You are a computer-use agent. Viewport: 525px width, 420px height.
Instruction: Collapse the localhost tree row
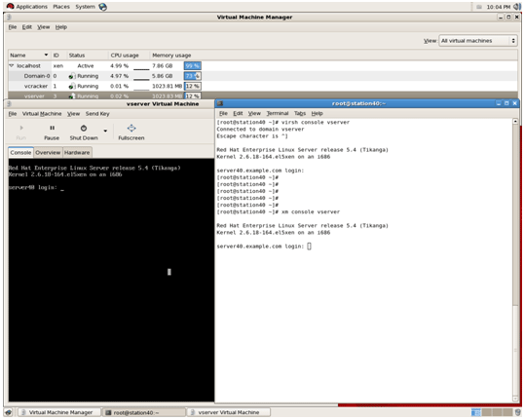[12, 66]
